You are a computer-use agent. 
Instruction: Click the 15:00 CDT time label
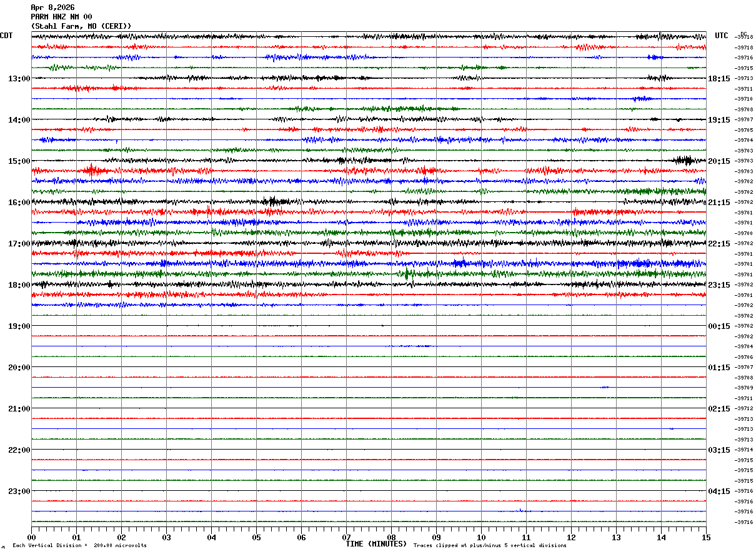[x=19, y=161]
